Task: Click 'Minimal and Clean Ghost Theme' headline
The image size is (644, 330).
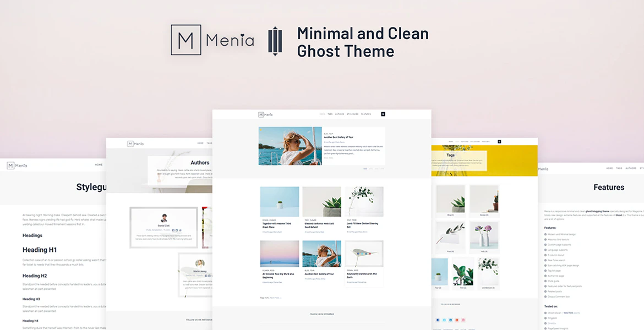Action: coord(363,42)
